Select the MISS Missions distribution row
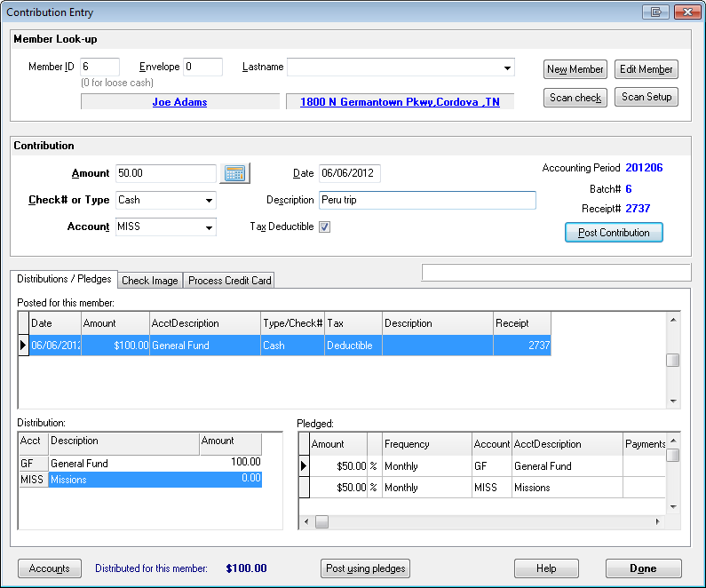The height and width of the screenshot is (588, 706). pos(140,480)
